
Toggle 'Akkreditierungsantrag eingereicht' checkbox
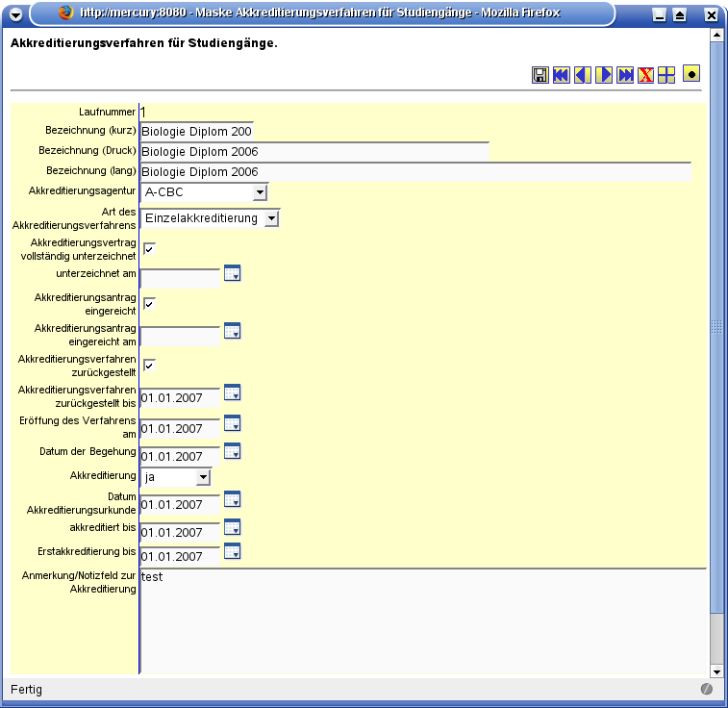[x=149, y=304]
